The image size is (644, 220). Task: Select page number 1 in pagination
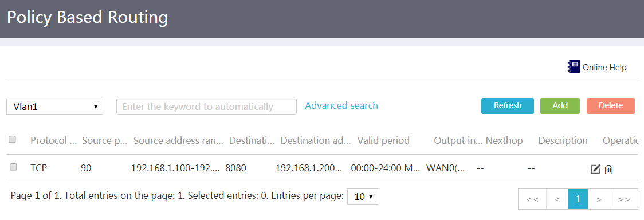pos(578,199)
